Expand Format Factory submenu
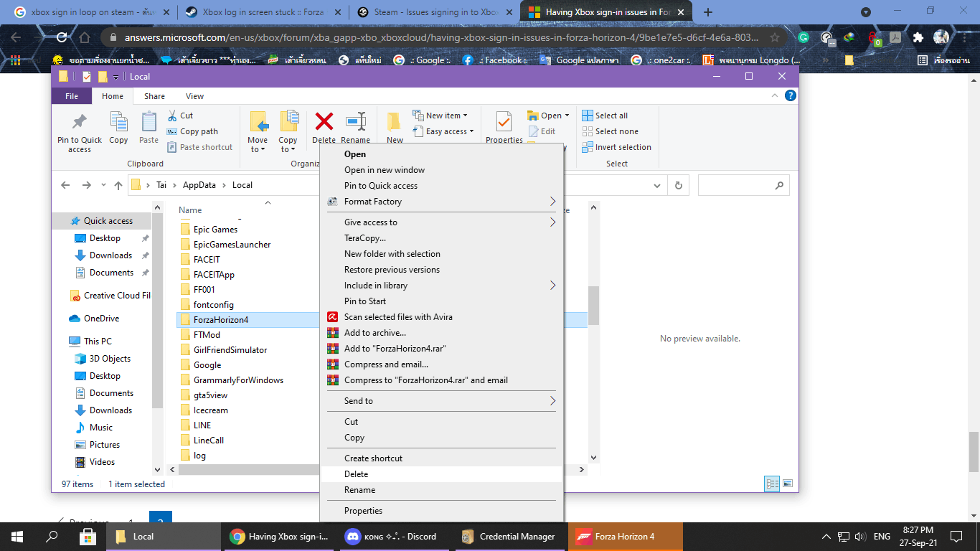 (552, 202)
